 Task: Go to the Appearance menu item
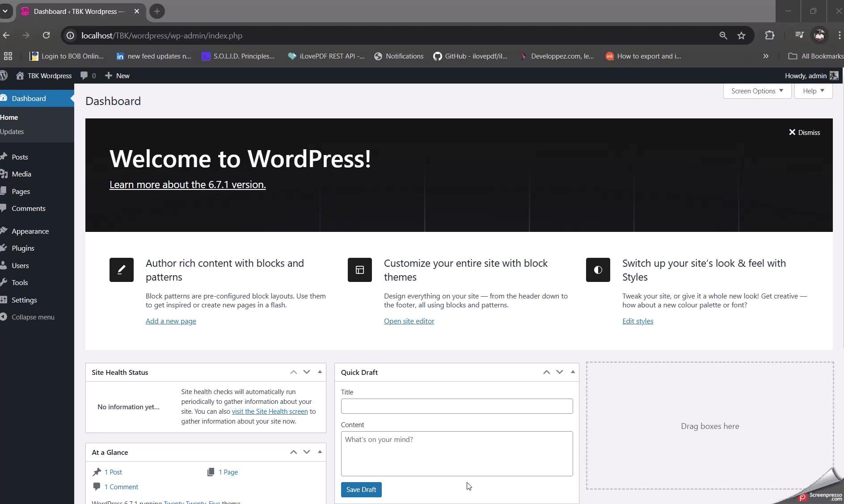coord(30,231)
